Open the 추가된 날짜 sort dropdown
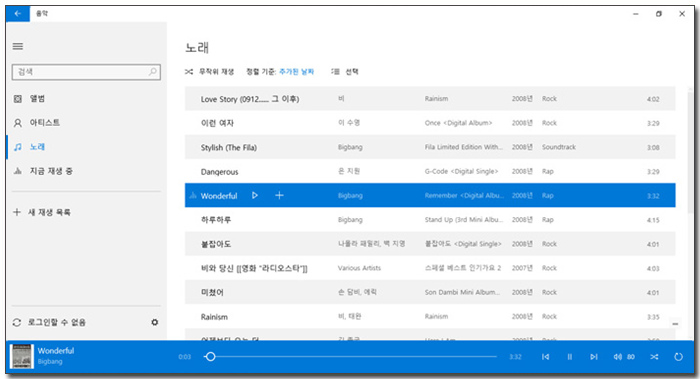The image size is (700, 379). [x=296, y=71]
